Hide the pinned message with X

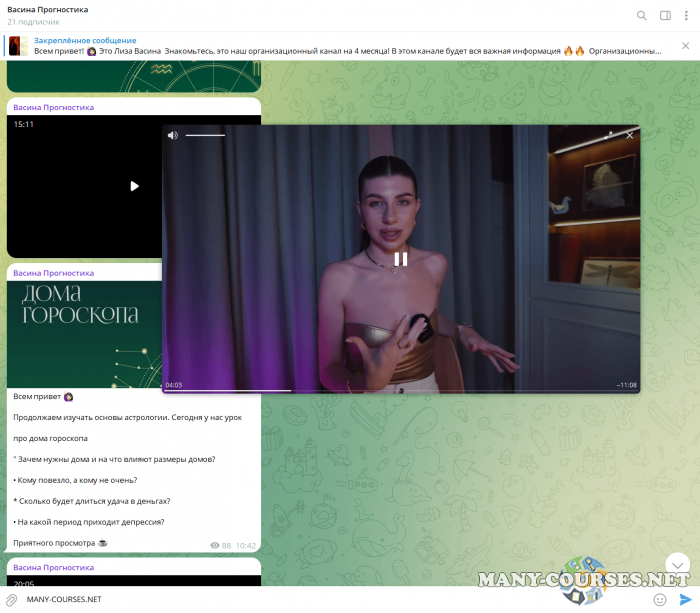point(686,45)
